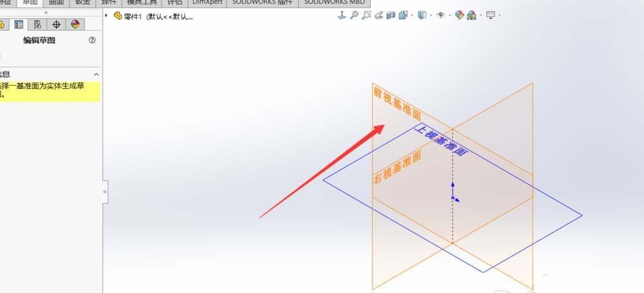Switch to ConfigurationManager tab icon

pos(37,24)
